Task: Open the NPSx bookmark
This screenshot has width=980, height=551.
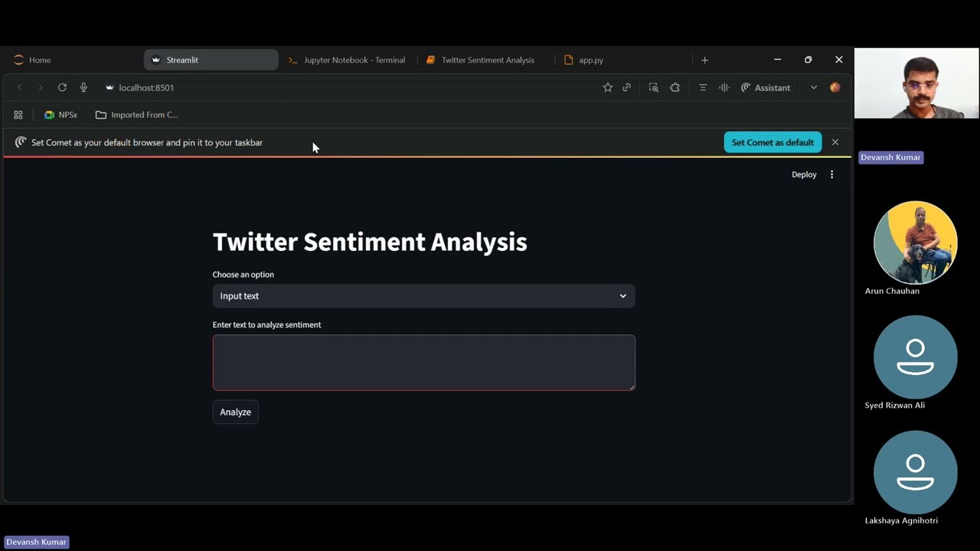Action: tap(61, 115)
